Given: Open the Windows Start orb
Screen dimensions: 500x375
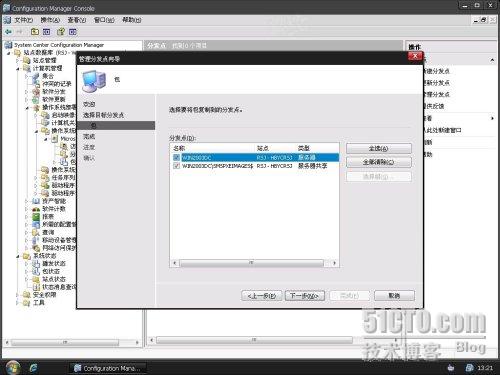Looking at the screenshot, I should pyautogui.click(x=13, y=367).
